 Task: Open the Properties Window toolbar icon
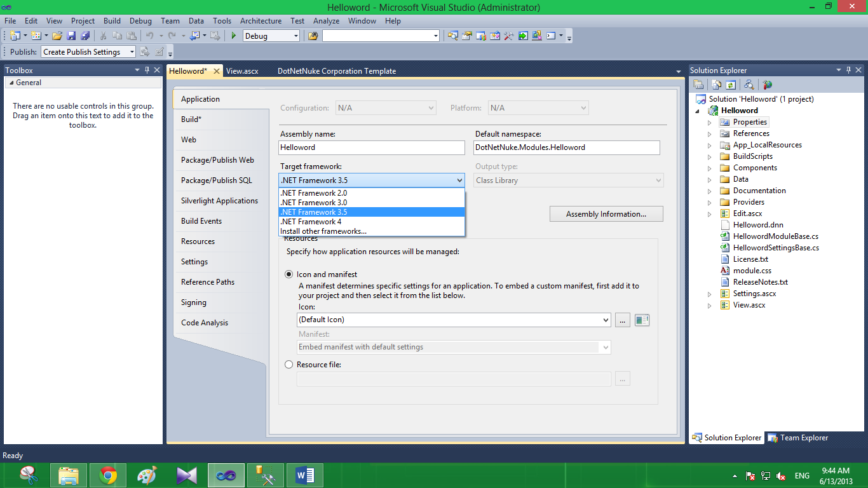[466, 36]
